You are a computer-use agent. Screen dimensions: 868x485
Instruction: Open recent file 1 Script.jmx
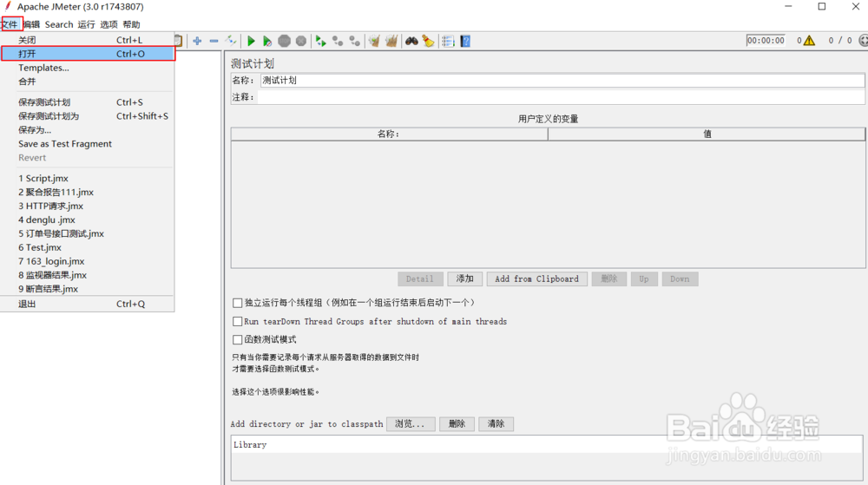(88, 178)
